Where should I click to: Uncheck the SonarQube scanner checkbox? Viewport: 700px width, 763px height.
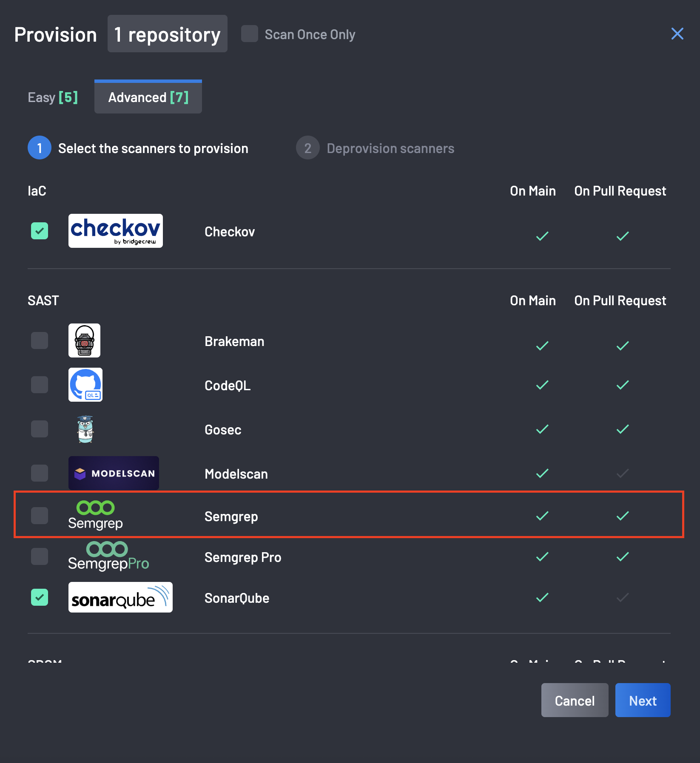tap(40, 597)
